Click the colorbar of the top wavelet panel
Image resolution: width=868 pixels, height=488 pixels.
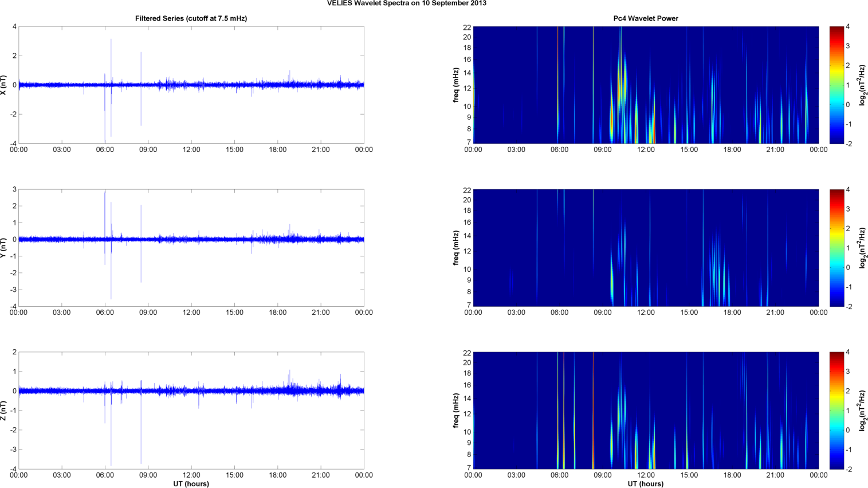[x=836, y=85]
